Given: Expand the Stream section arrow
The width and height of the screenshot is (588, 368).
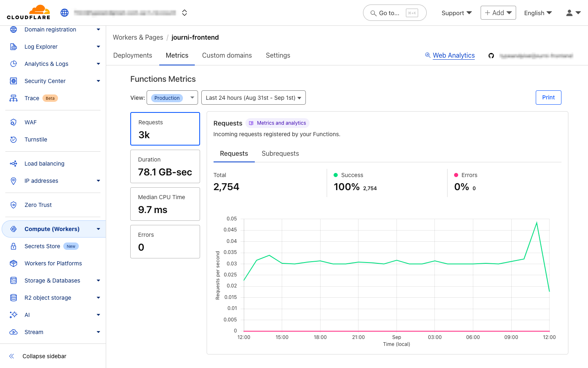Looking at the screenshot, I should (x=98, y=332).
